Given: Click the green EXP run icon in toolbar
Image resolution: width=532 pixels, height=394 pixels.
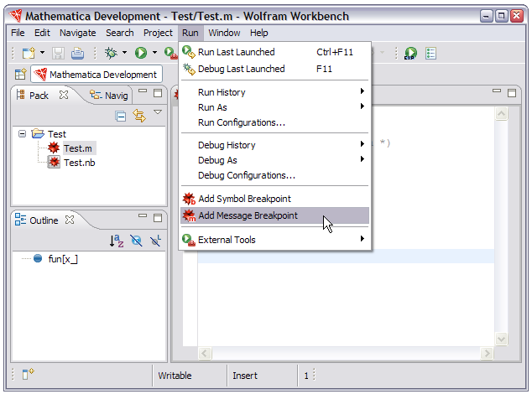Looking at the screenshot, I should (410, 54).
